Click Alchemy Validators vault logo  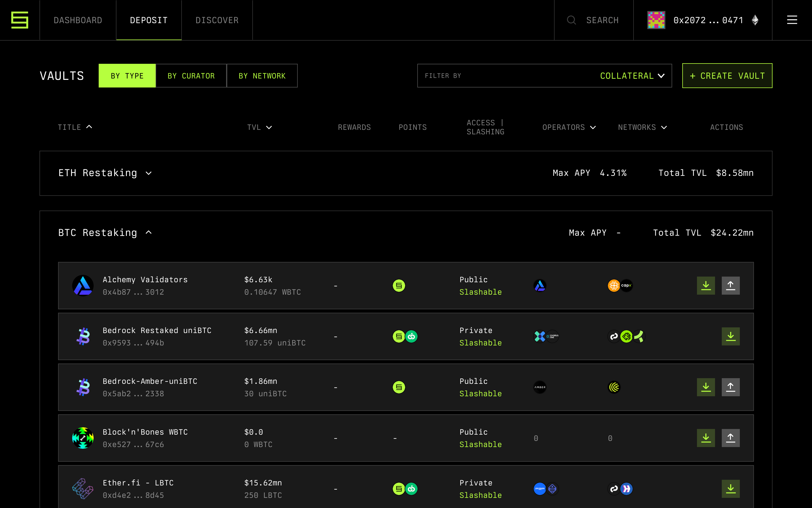83,286
